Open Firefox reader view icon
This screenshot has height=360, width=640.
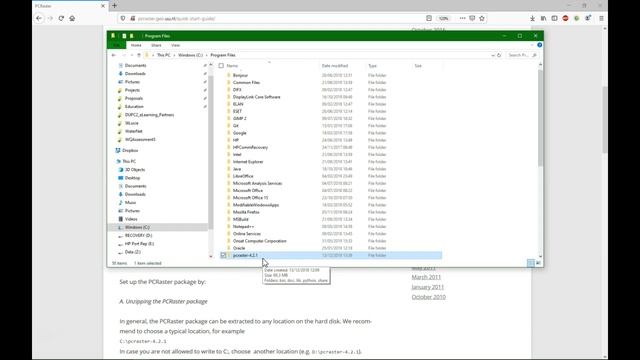429,18
